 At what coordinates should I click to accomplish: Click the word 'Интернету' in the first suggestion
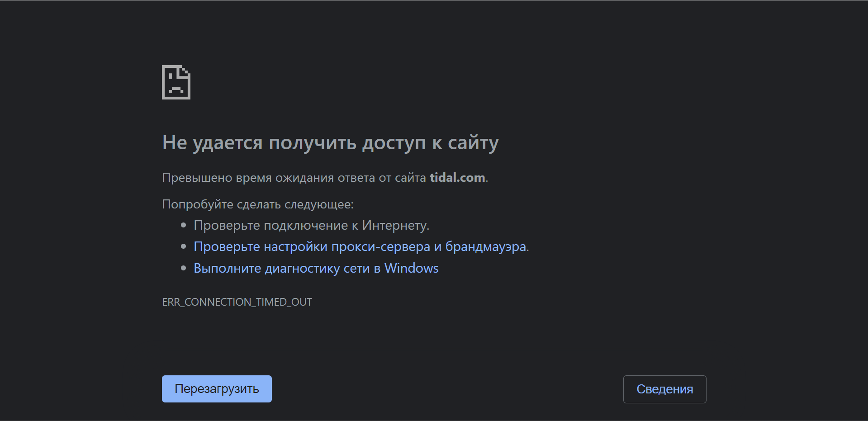pyautogui.click(x=394, y=225)
